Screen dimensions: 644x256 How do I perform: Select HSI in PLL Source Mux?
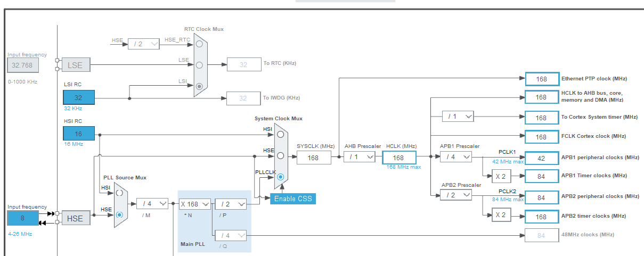coord(119,193)
